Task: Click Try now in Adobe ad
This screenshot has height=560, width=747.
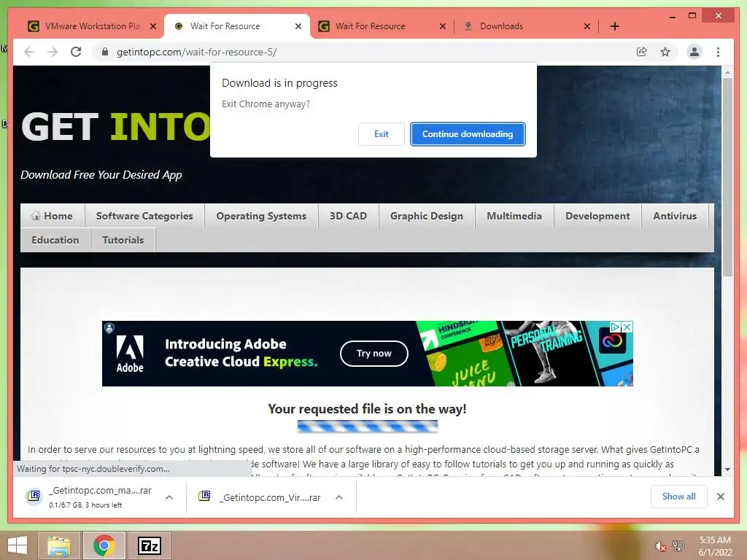Action: tap(374, 354)
